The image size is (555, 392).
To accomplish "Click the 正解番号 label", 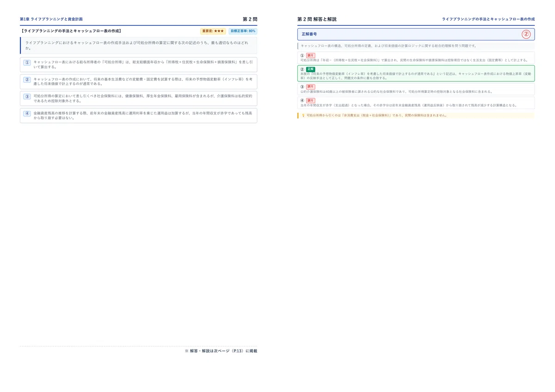I will coord(309,34).
